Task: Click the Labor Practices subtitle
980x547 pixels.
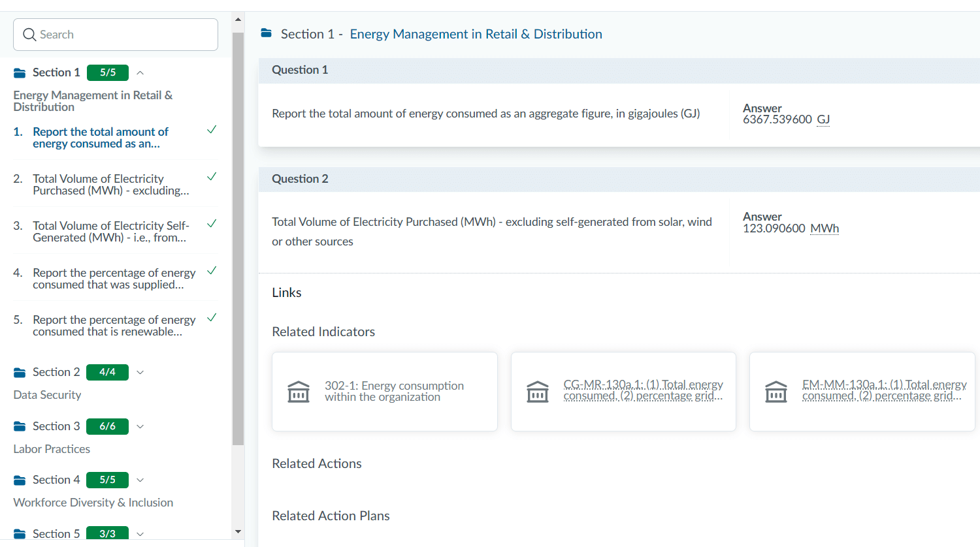Action: 52,449
